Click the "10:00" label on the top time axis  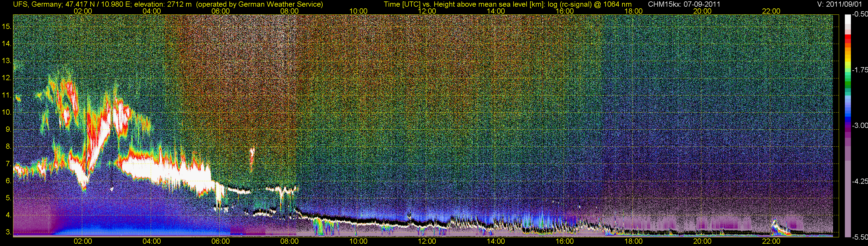click(x=358, y=11)
